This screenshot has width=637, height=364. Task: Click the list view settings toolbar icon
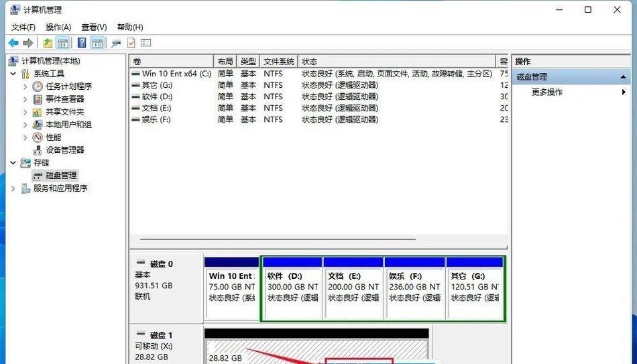[x=146, y=43]
